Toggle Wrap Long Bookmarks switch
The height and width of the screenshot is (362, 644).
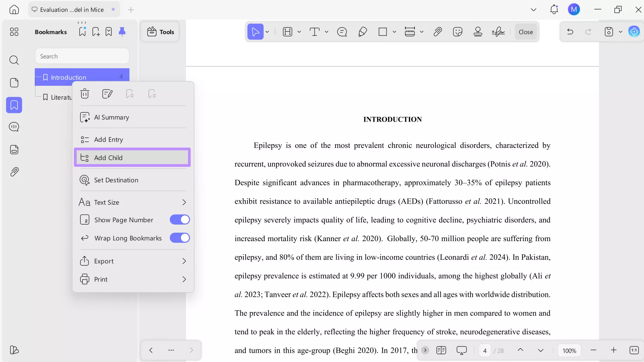point(180,238)
